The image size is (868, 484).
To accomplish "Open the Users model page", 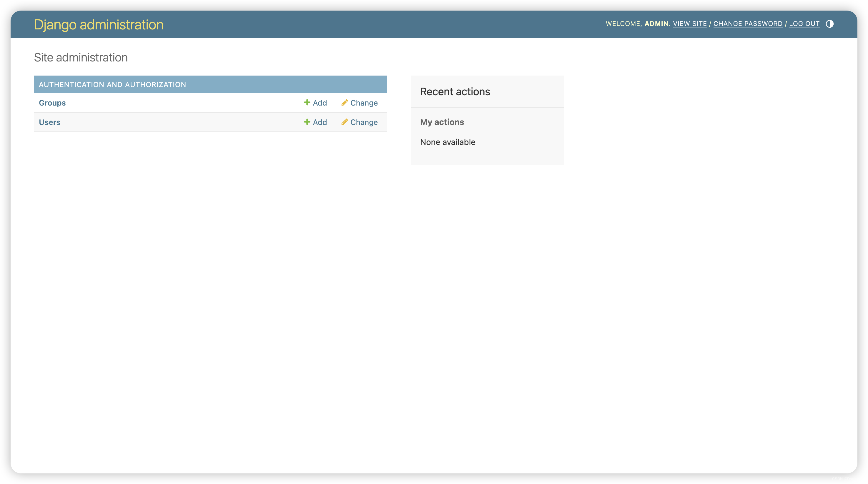I will pyautogui.click(x=49, y=122).
